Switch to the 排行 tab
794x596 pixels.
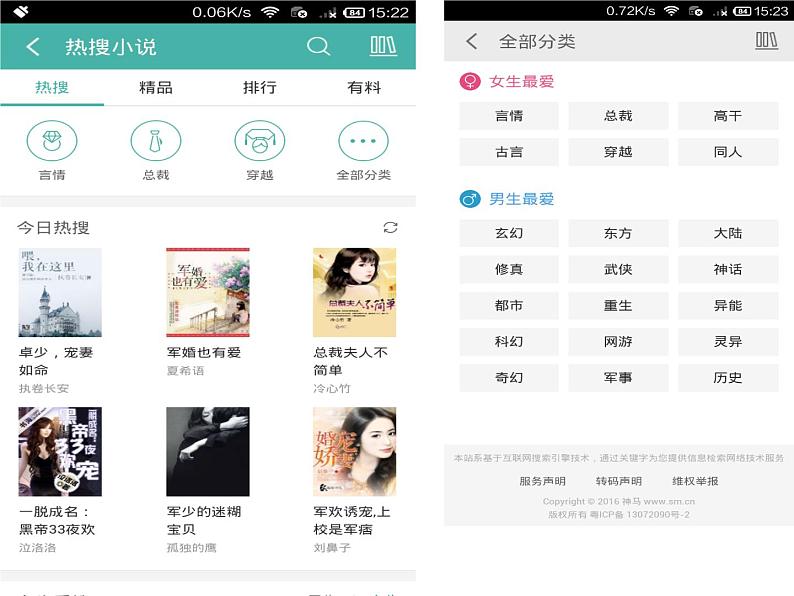click(x=260, y=88)
